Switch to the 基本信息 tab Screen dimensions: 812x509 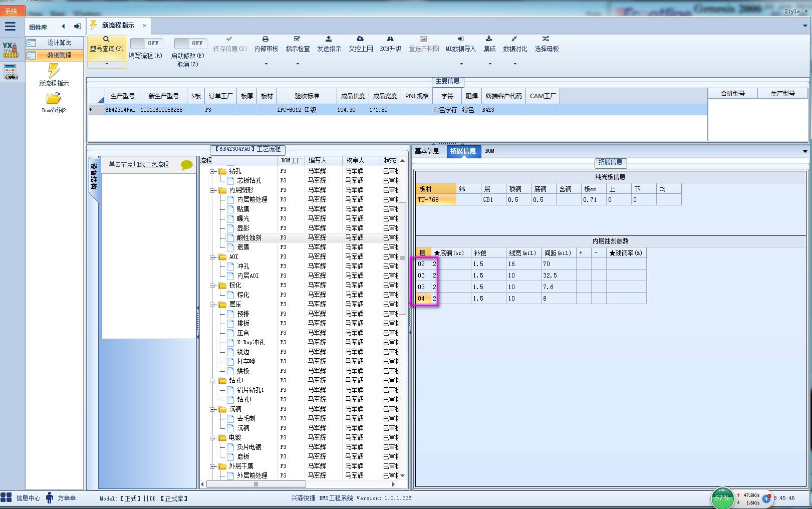427,151
